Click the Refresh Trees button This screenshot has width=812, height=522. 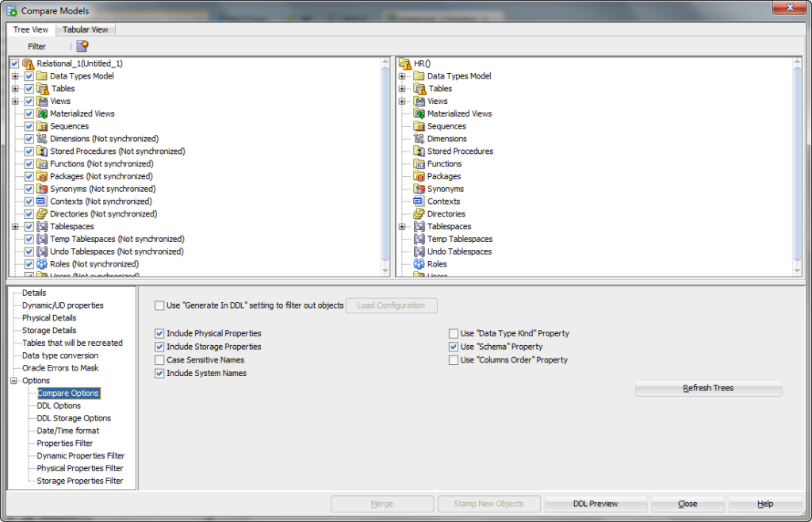tap(708, 388)
